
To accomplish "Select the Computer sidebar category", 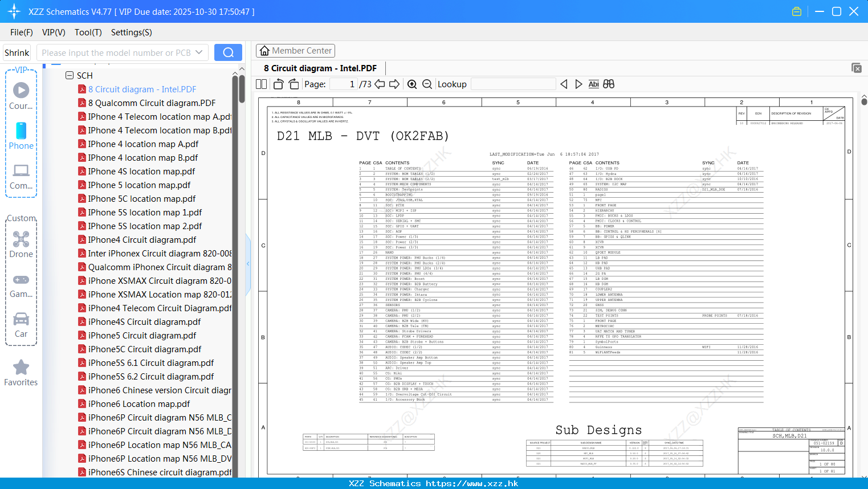I will click(21, 176).
